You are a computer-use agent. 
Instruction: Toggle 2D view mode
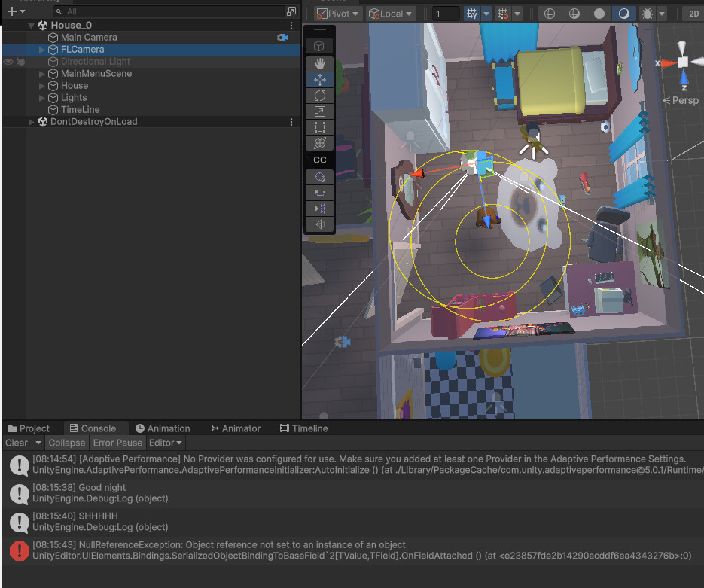click(x=693, y=13)
